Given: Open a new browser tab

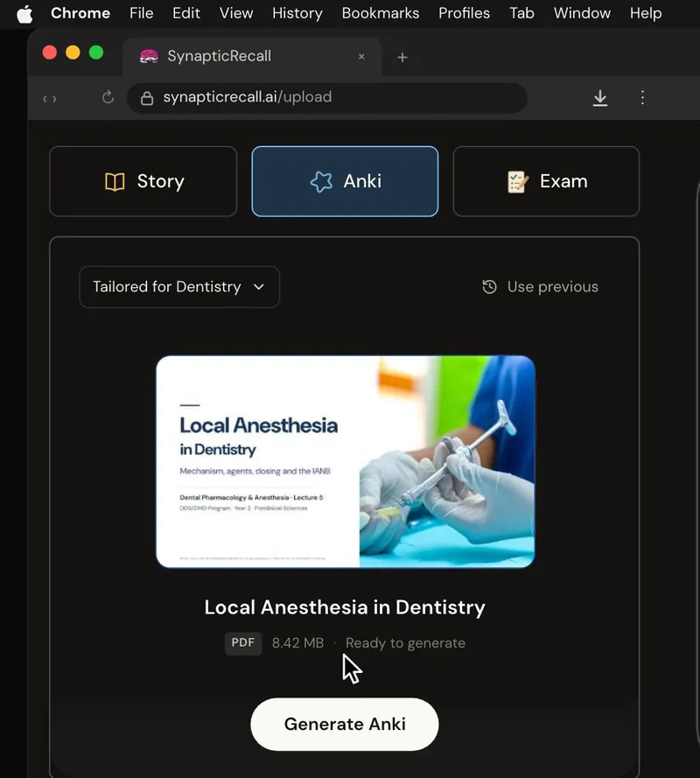Looking at the screenshot, I should click(402, 58).
